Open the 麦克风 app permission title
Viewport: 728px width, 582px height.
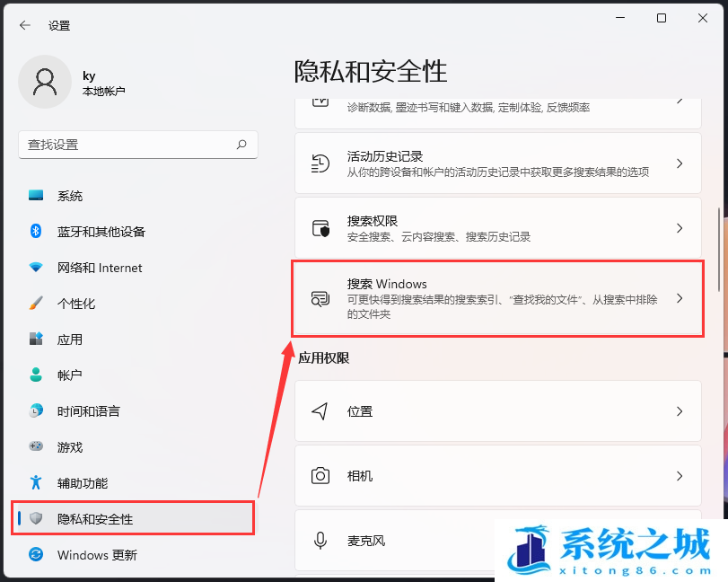click(366, 541)
